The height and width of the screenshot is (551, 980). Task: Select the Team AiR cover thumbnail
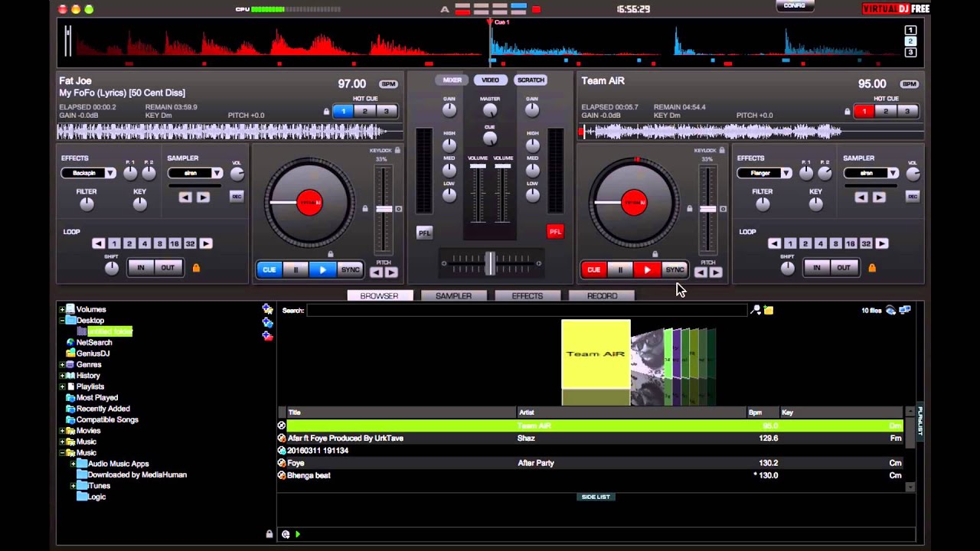(x=596, y=354)
